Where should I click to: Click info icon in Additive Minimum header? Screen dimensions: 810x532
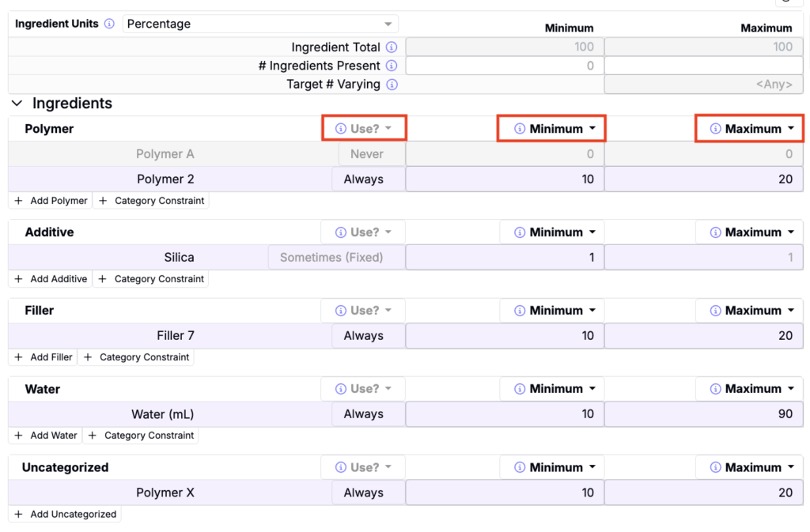pos(520,232)
